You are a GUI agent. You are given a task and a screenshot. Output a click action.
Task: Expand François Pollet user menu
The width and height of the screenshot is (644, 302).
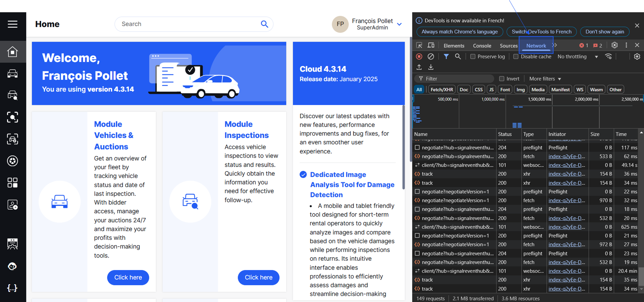[399, 24]
